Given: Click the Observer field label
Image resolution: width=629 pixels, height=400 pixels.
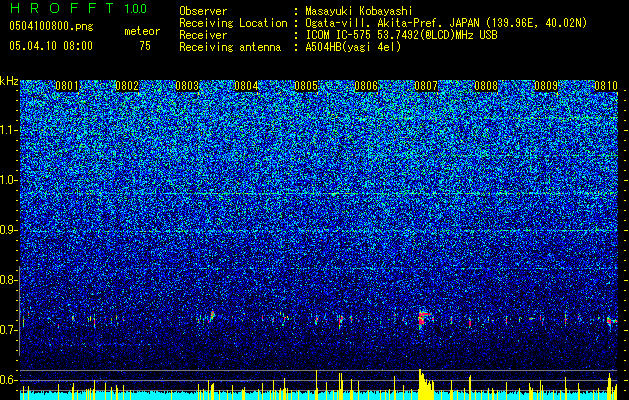Looking at the screenshot, I should tap(203, 11).
